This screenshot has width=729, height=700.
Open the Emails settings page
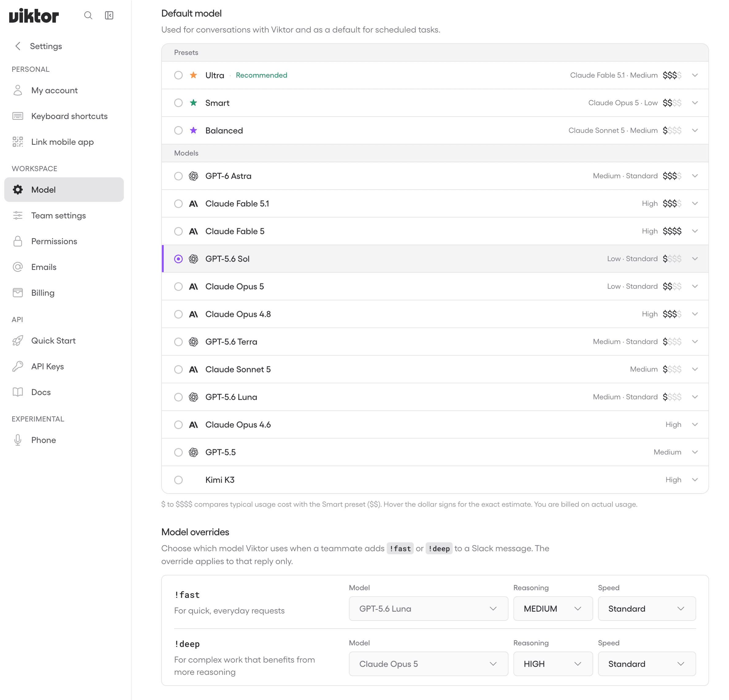64,267
